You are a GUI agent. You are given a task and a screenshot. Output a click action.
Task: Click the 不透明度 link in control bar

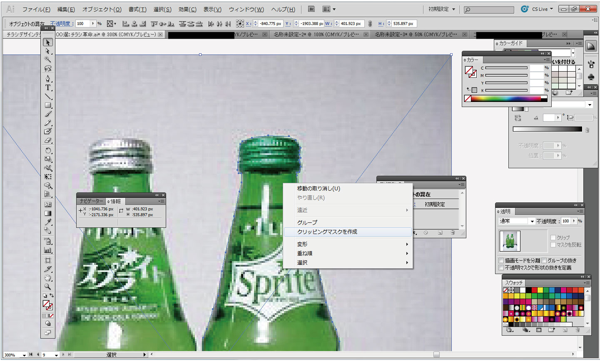coord(62,24)
